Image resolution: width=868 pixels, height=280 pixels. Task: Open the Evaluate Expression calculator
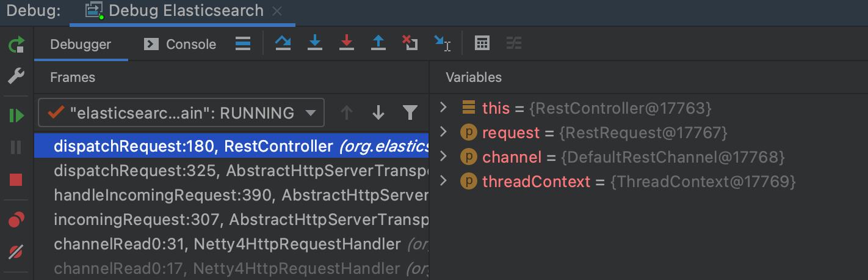pos(482,43)
